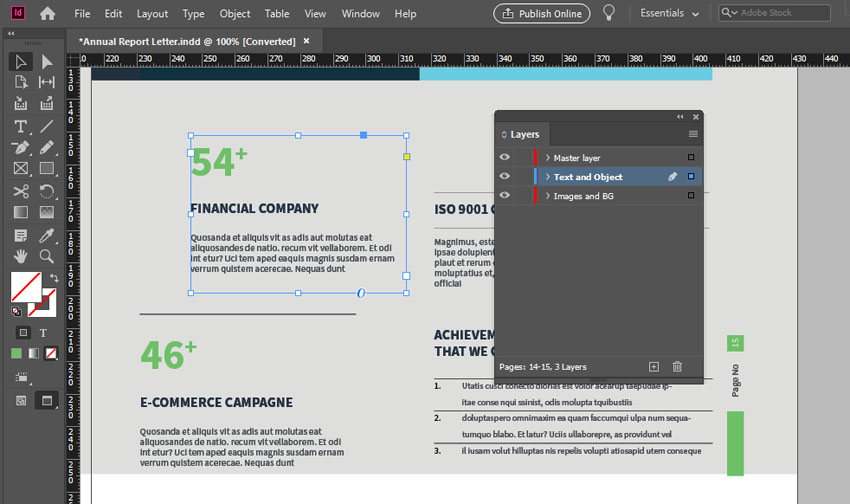The width and height of the screenshot is (850, 504).
Task: Click the Fill color swatch
Action: [x=26, y=287]
